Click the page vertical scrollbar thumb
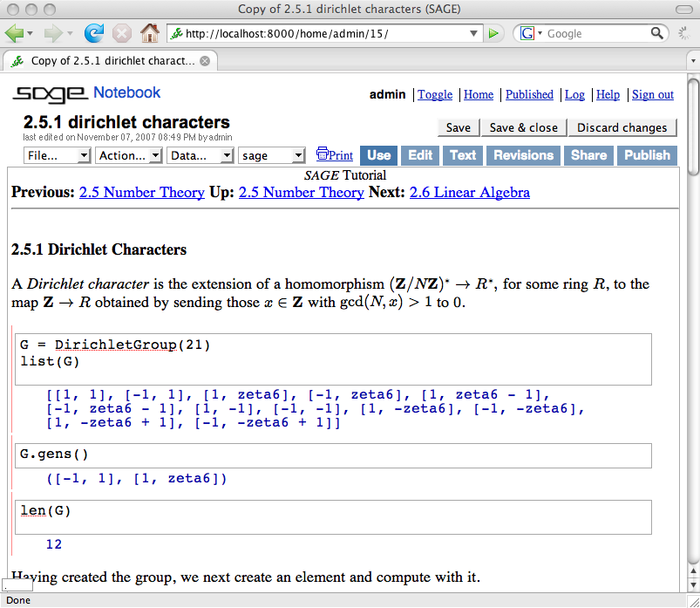 coord(693,127)
